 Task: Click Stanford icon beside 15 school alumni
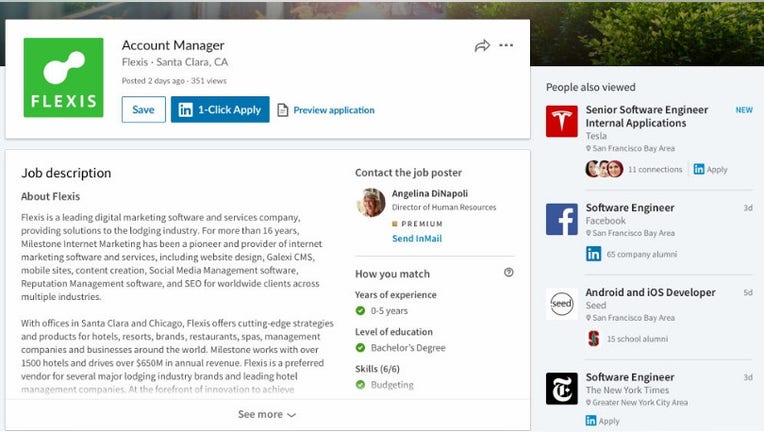[x=593, y=338]
